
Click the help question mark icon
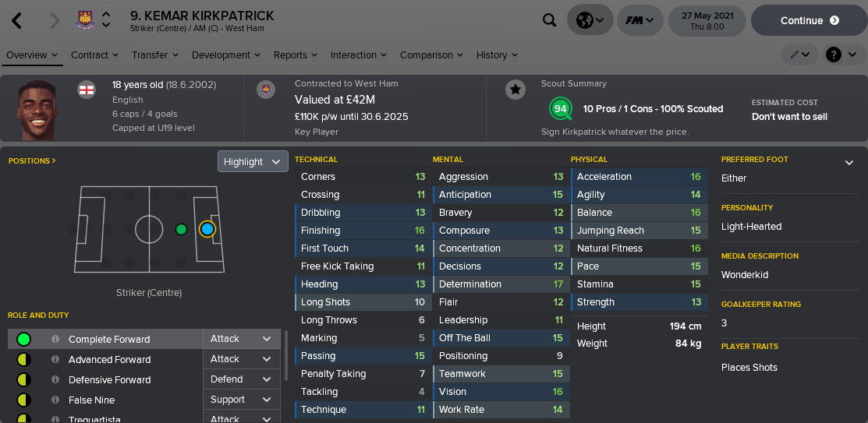point(834,55)
